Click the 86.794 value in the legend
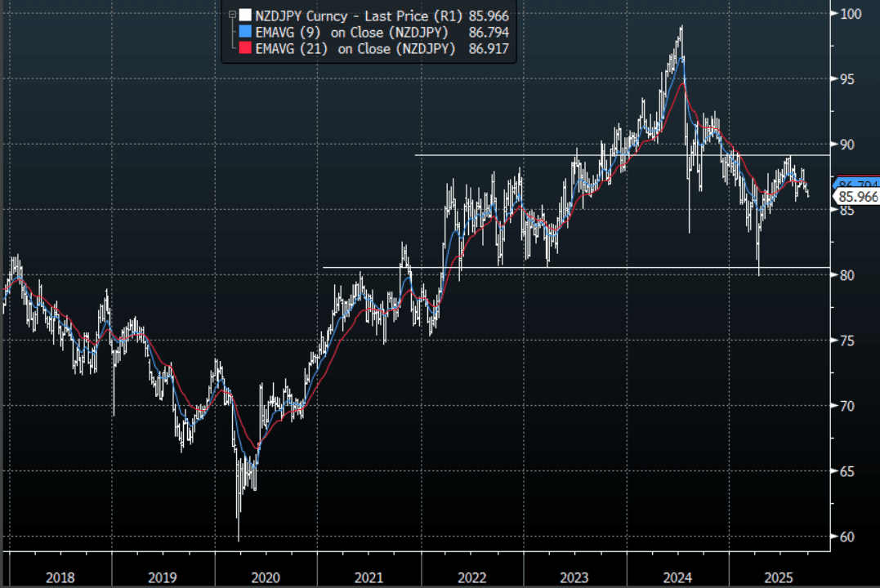This screenshot has height=588, width=880. pyautogui.click(x=489, y=33)
